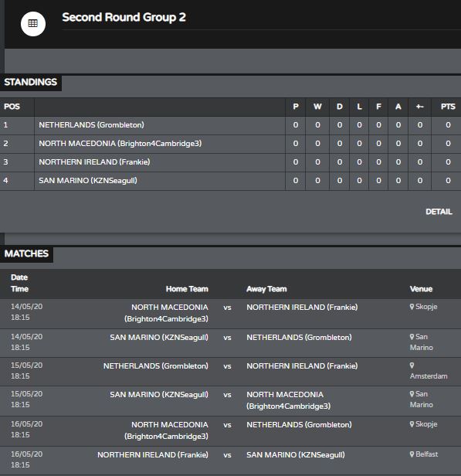Click San Marino pin for the Netherlands match
This screenshot has height=476, width=461.
click(x=412, y=337)
